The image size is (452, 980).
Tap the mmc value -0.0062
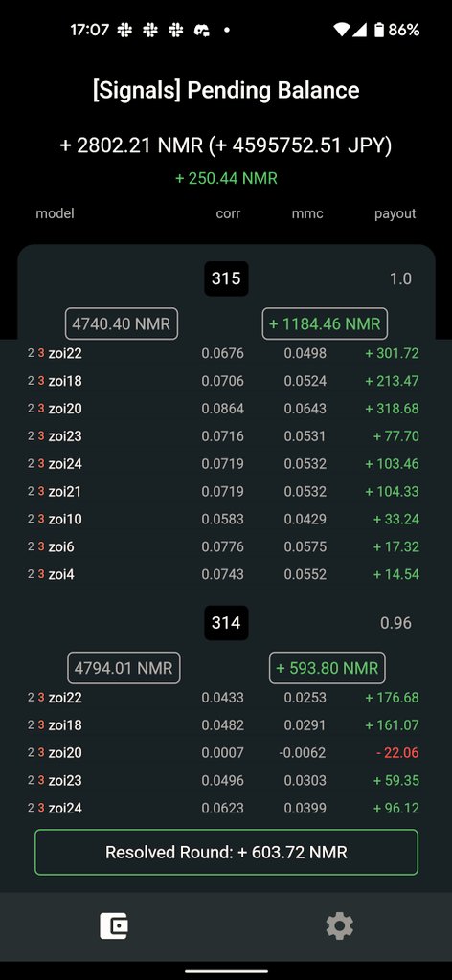303,752
